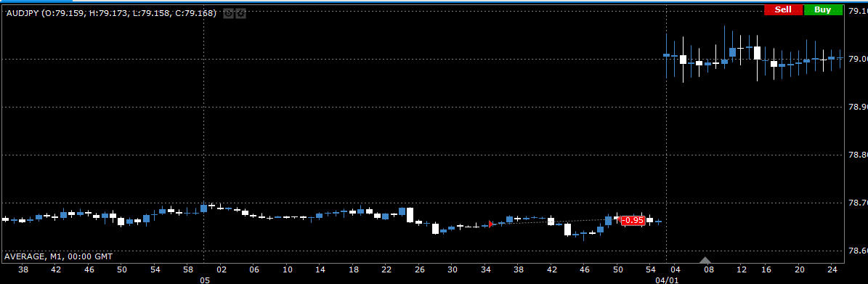Click the 78.90 price axis label

pos(858,107)
